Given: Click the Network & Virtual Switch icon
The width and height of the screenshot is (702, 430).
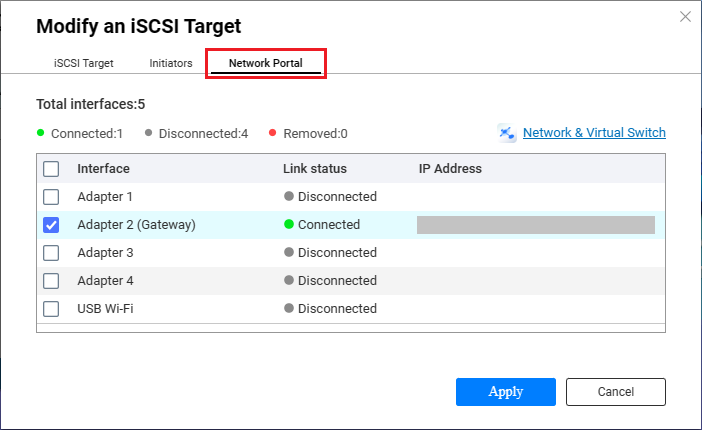Looking at the screenshot, I should click(507, 133).
